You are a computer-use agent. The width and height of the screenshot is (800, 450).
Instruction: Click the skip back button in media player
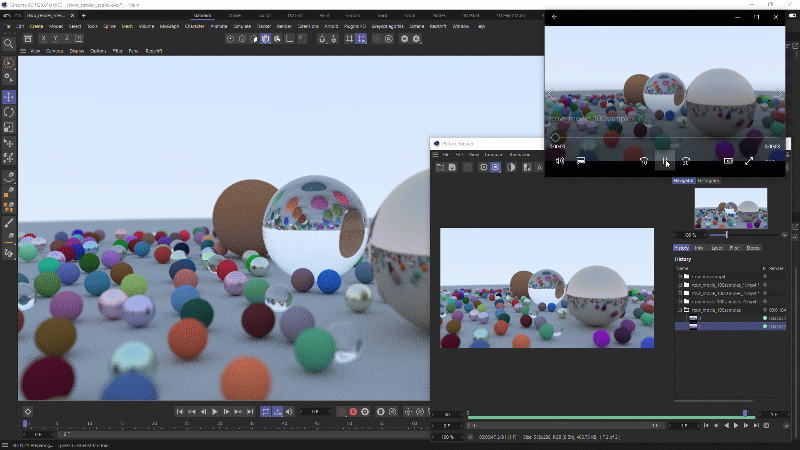click(643, 161)
